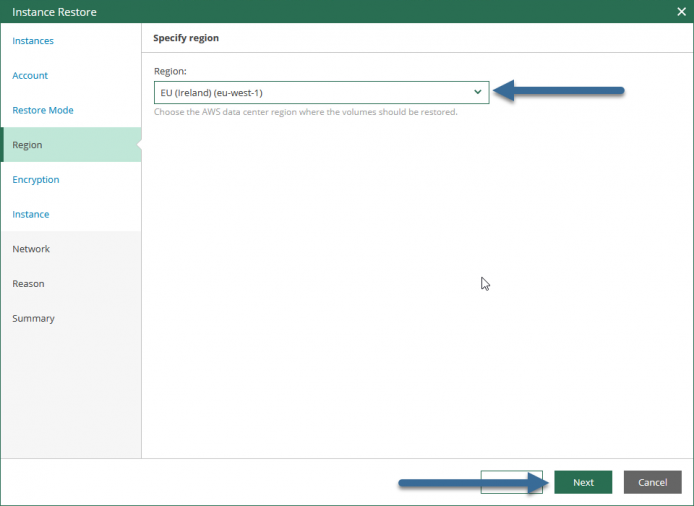The width and height of the screenshot is (694, 506).
Task: Click the AWS data center help text
Action: (x=306, y=112)
